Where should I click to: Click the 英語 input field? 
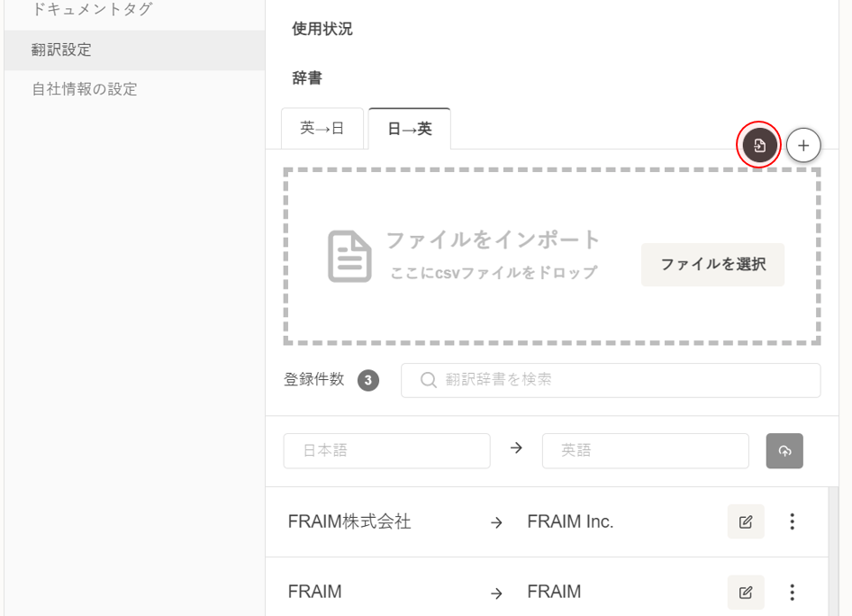coord(645,451)
